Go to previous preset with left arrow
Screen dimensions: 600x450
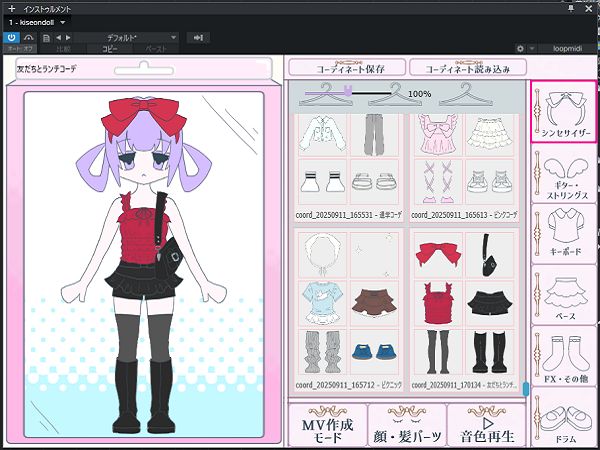point(59,38)
